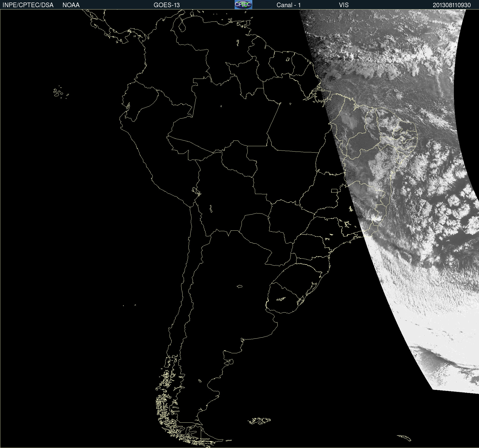This screenshot has height=448, width=479.
Task: Select the INPE/CPTEC/DSA header text
Action: coord(28,5)
